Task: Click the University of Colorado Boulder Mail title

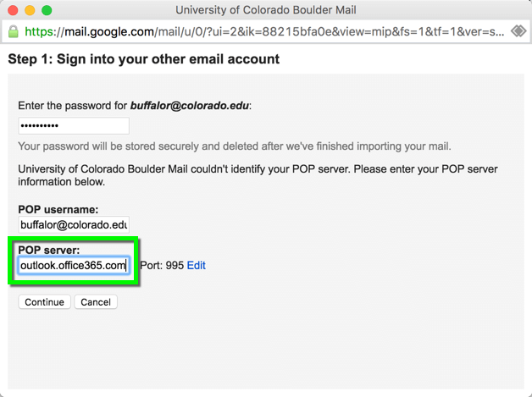Action: (x=266, y=10)
